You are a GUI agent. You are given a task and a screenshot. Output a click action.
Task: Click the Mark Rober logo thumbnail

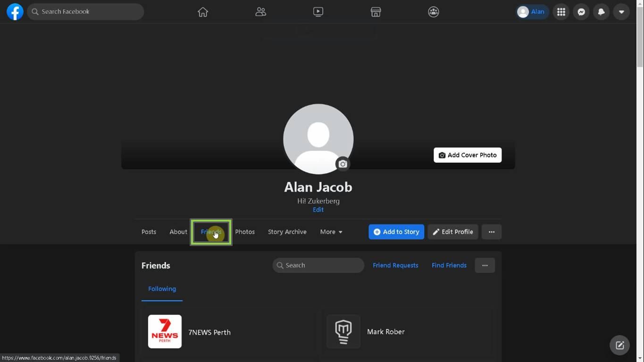click(343, 332)
